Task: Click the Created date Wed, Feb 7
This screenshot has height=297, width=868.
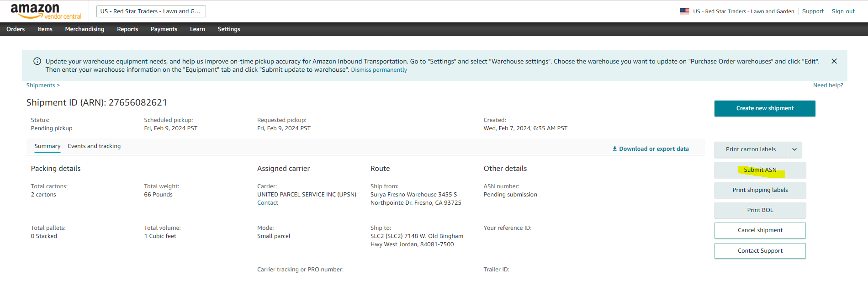Action: [x=525, y=128]
